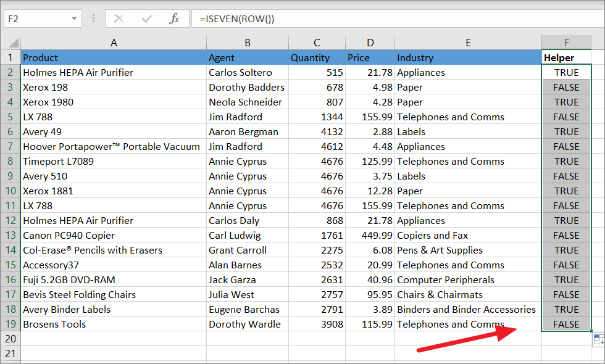Select Col-Erase Pencils with Erasers cell

coord(114,250)
